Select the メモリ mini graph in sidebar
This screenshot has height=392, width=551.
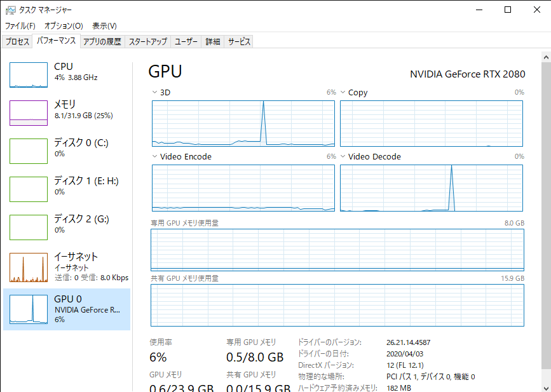(x=29, y=112)
